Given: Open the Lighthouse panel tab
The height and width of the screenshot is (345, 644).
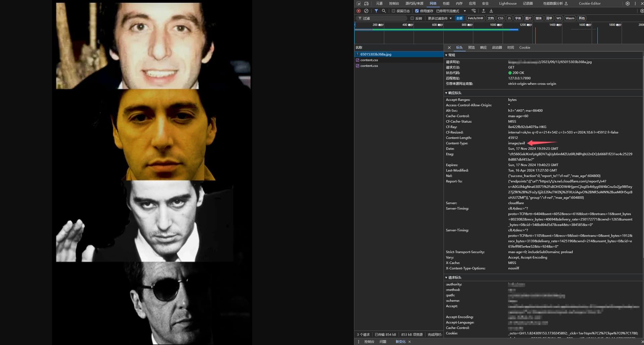Looking at the screenshot, I should pos(507,3).
